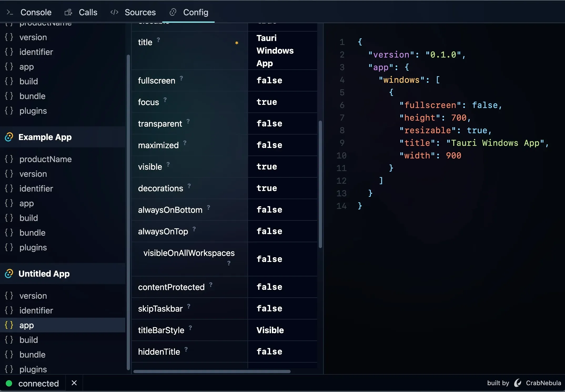Click the help icon next to decorations
This screenshot has width=565, height=392.
[x=189, y=186]
